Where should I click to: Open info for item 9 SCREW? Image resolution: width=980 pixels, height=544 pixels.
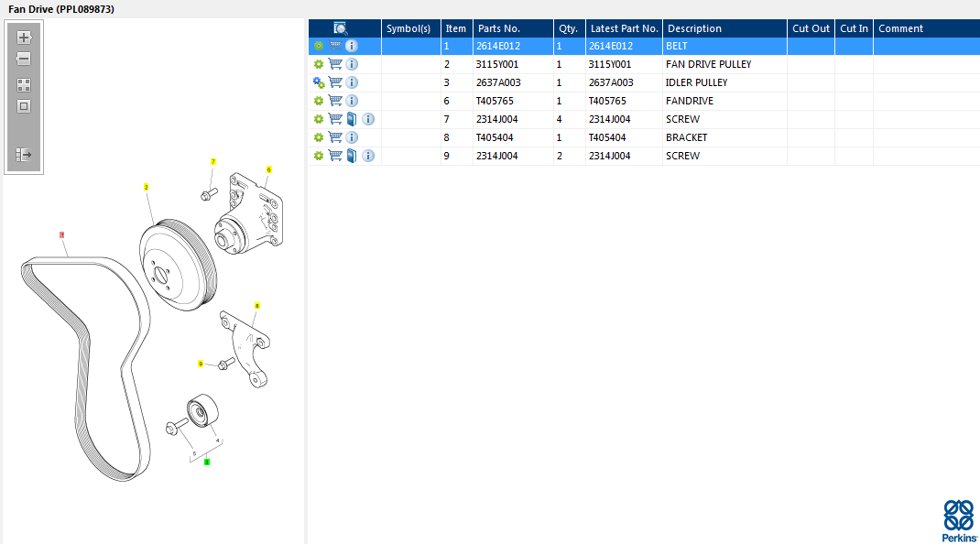[368, 156]
